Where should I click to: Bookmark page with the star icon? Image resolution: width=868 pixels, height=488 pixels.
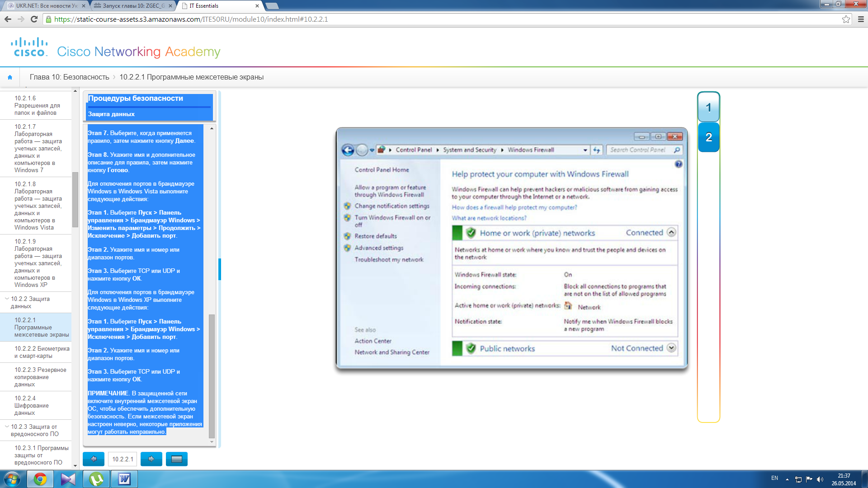(846, 19)
